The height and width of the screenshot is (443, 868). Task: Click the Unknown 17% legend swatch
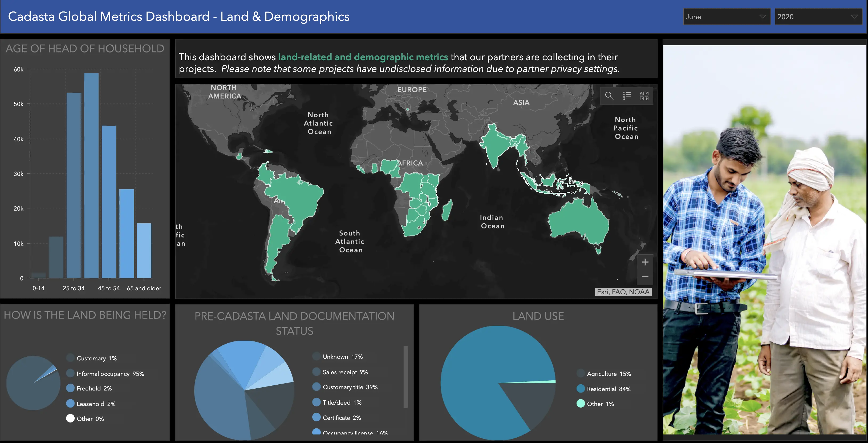[x=317, y=356]
